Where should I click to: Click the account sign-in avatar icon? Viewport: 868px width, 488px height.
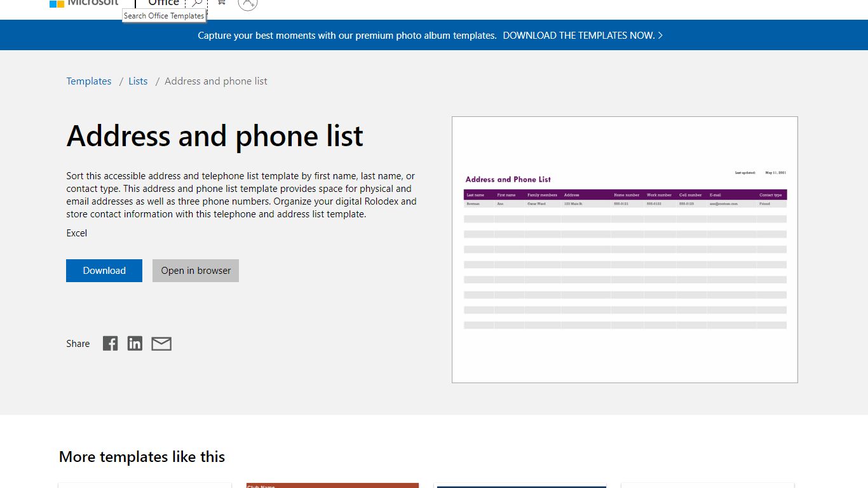[x=248, y=3]
